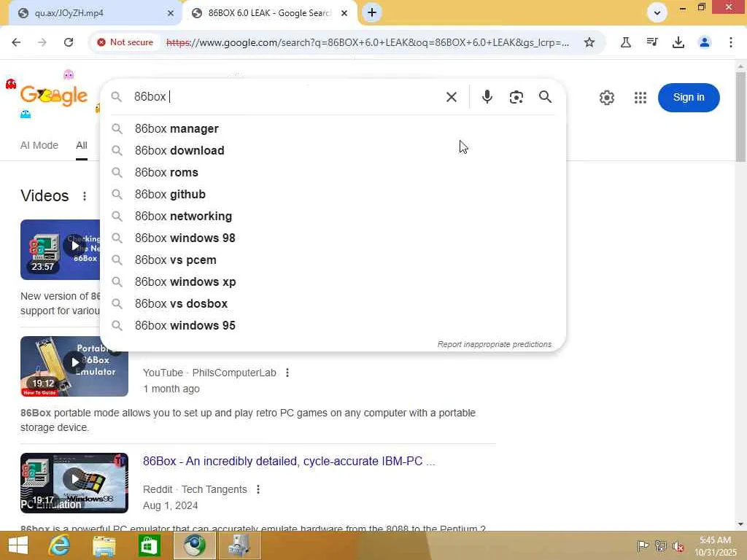Click the scrollbar down arrow
Image resolution: width=747 pixels, height=560 pixels.
pos(740,524)
